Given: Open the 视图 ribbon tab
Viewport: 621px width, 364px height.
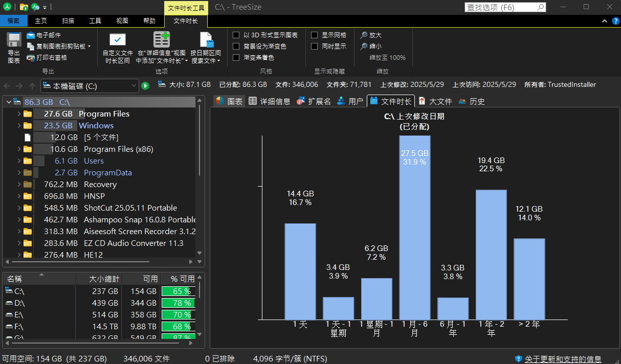Looking at the screenshot, I should coord(122,21).
